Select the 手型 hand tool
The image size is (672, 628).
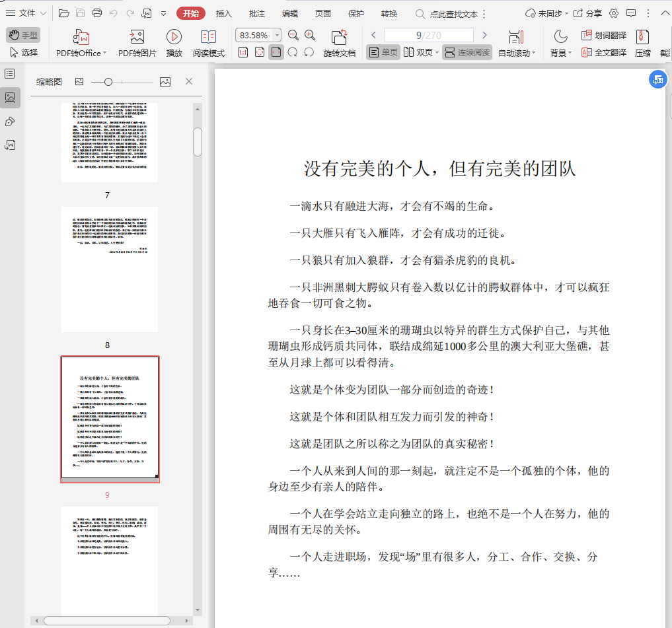coord(23,35)
